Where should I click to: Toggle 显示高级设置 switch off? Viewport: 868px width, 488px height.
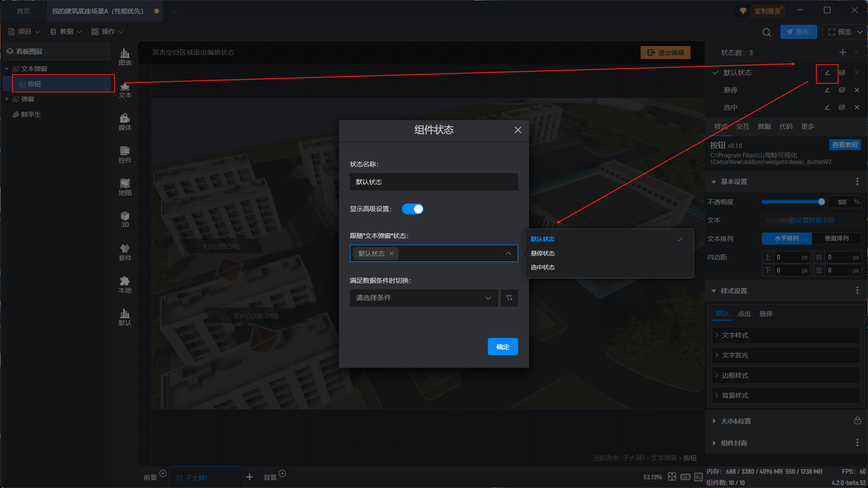click(x=412, y=209)
